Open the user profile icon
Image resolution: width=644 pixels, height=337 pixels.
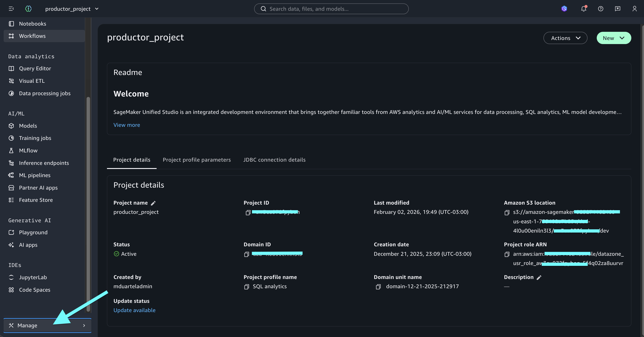point(635,9)
